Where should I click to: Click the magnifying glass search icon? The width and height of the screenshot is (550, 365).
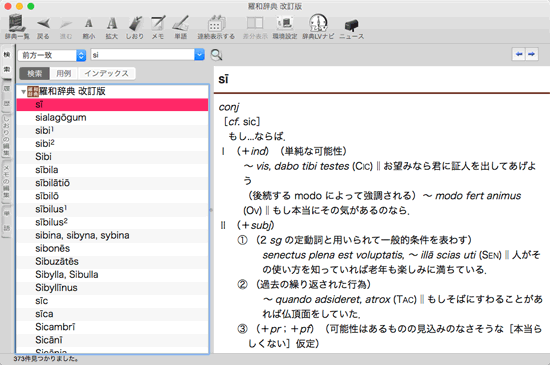(x=216, y=55)
